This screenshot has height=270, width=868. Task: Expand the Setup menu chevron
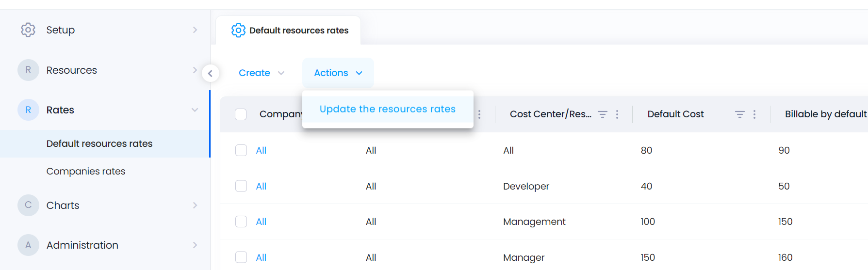[195, 30]
